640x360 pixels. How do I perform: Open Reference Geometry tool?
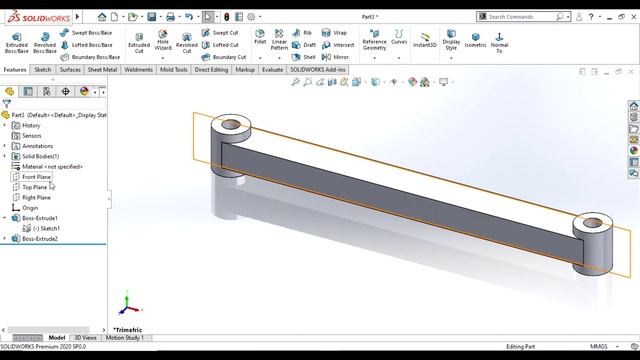coord(374,40)
